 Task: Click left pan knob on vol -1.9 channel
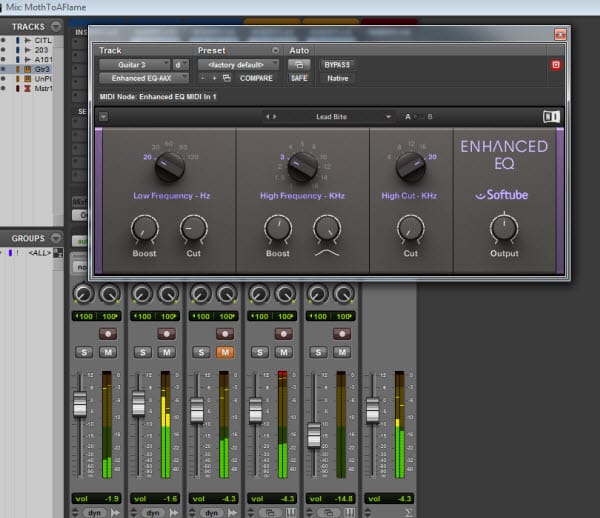point(83,294)
